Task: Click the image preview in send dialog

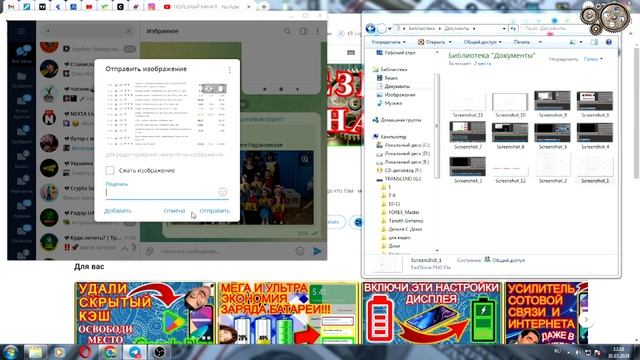Action: point(167,114)
